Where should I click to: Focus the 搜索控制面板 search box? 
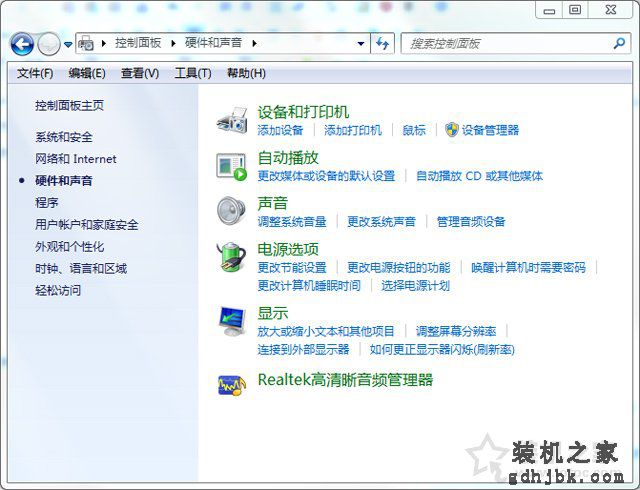pos(516,43)
